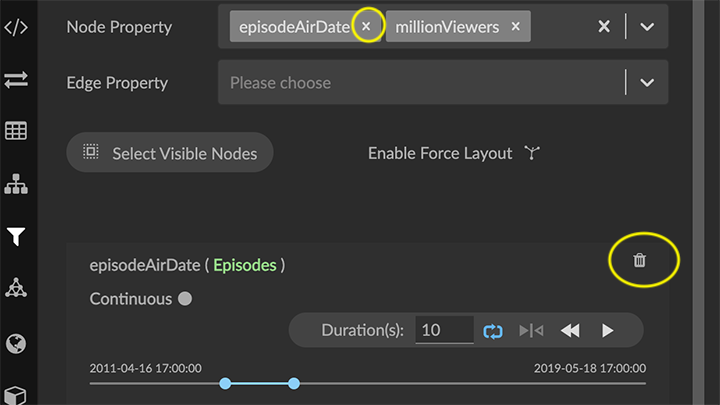Select the filter funnel sidebar icon
Image resolution: width=720 pixels, height=405 pixels.
tap(16, 237)
